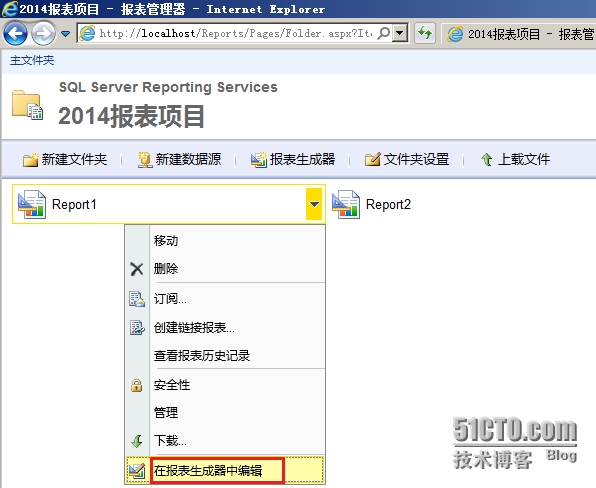This screenshot has width=596, height=488.
Task: Select the 2014报表项目 browser tab
Action: [x=519, y=34]
